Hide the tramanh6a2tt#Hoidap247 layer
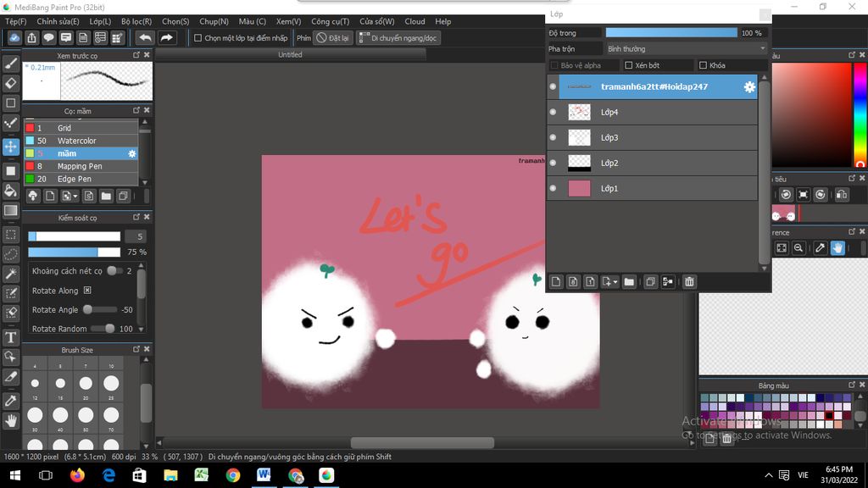The image size is (868, 488). (x=553, y=87)
